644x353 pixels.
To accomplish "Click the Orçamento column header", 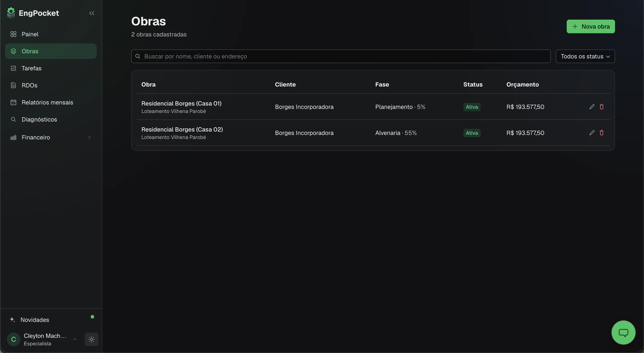I will coord(522,85).
